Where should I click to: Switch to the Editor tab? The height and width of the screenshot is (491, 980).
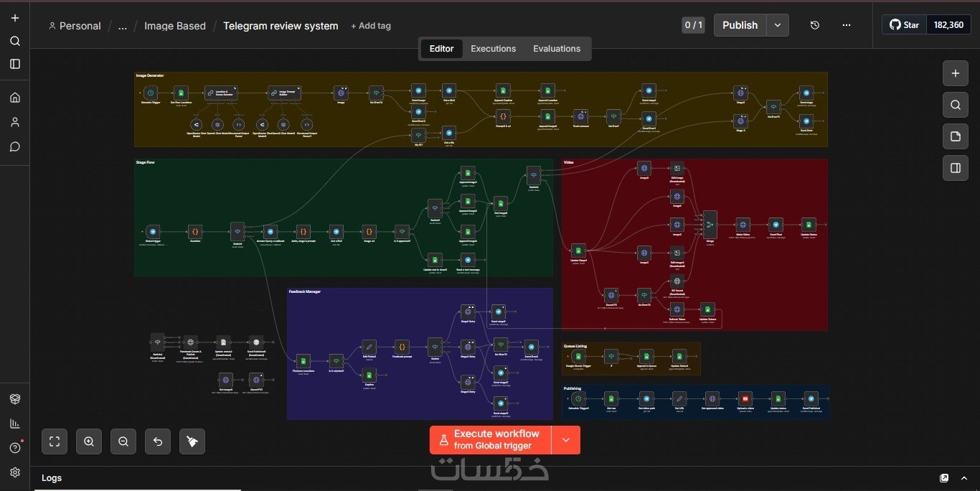(x=441, y=49)
